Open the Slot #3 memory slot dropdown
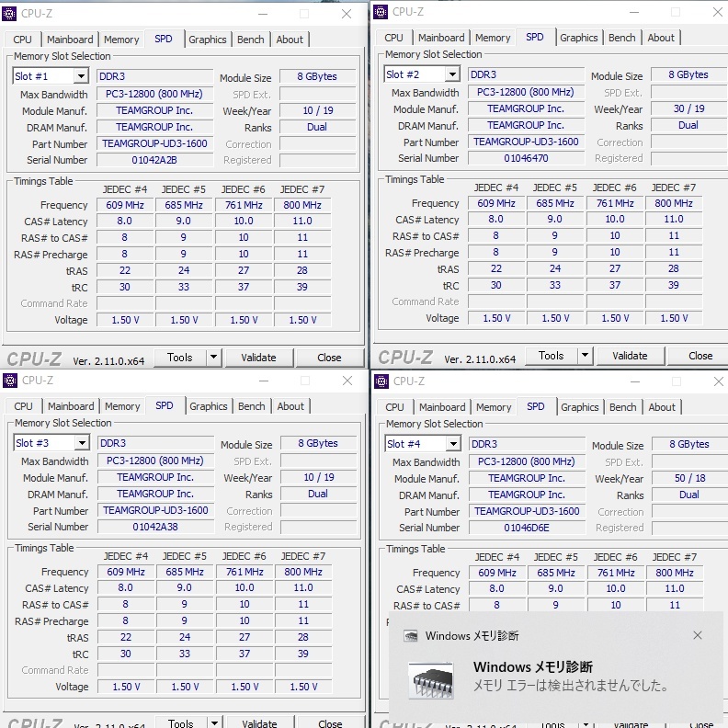This screenshot has width=728, height=728. [x=82, y=442]
